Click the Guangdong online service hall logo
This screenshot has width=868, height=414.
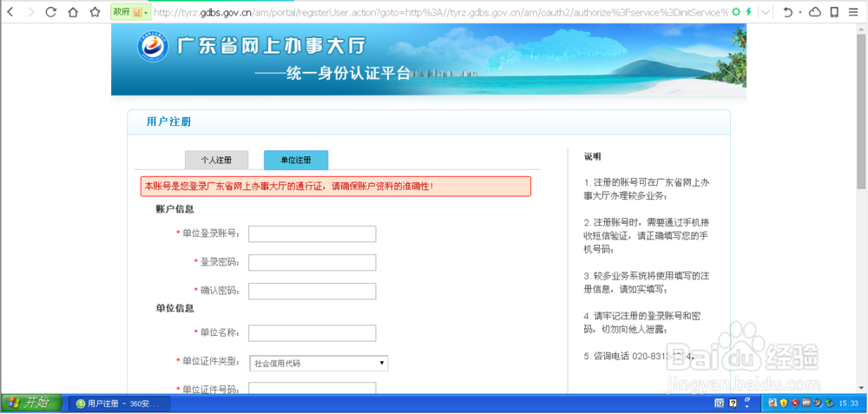coord(153,47)
